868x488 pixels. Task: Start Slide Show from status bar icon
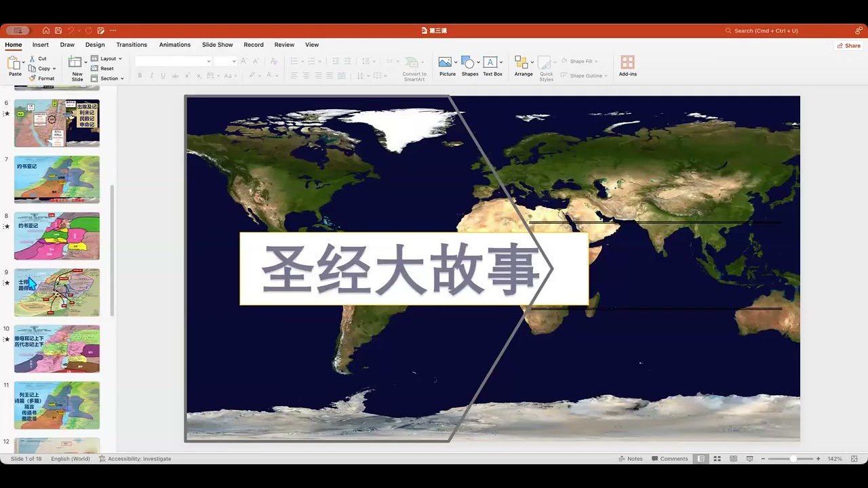[749, 459]
